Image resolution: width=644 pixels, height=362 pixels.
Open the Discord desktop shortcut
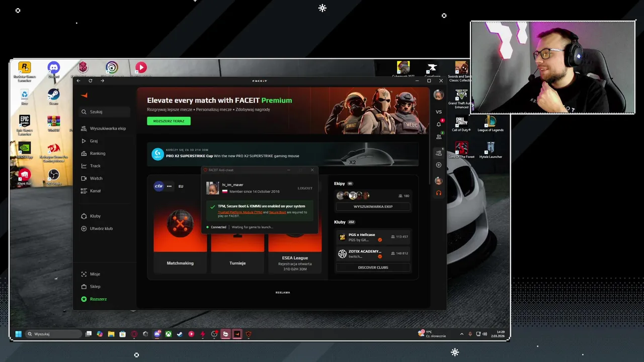coord(53,69)
